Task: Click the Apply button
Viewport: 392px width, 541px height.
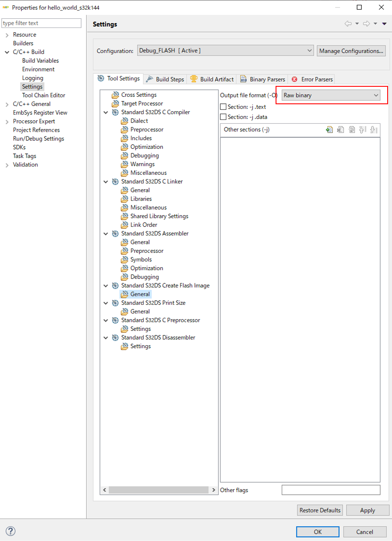Action: click(x=368, y=510)
